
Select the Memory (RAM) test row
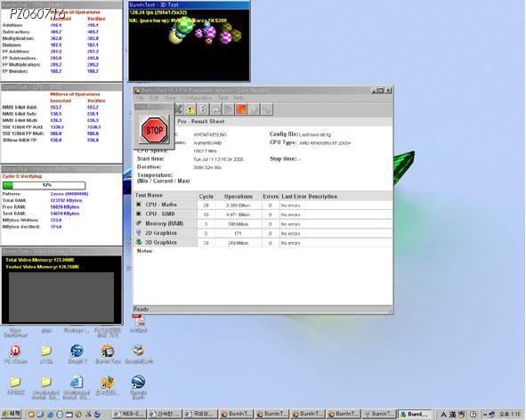point(263,223)
